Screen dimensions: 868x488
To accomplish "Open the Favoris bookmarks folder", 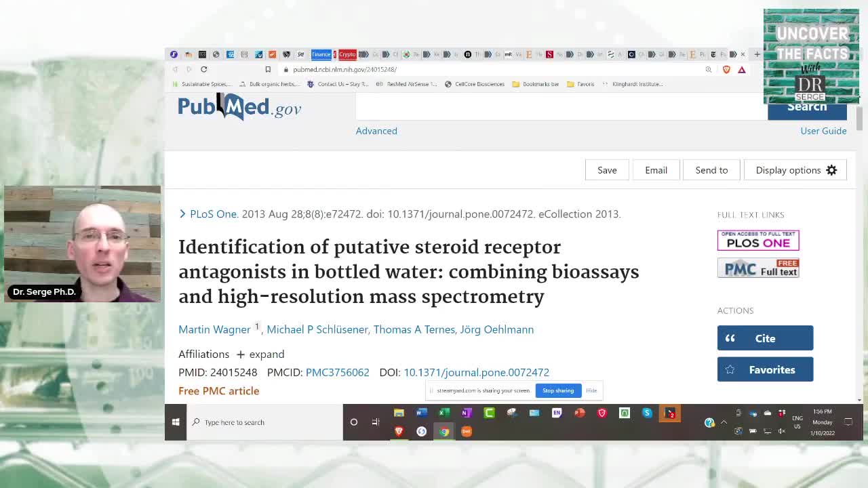I will tap(580, 84).
